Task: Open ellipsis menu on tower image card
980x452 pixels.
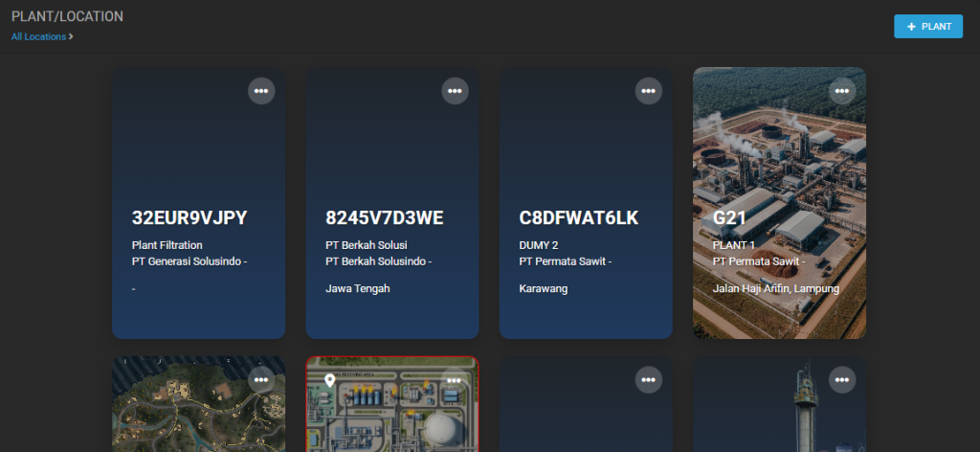Action: (x=842, y=379)
